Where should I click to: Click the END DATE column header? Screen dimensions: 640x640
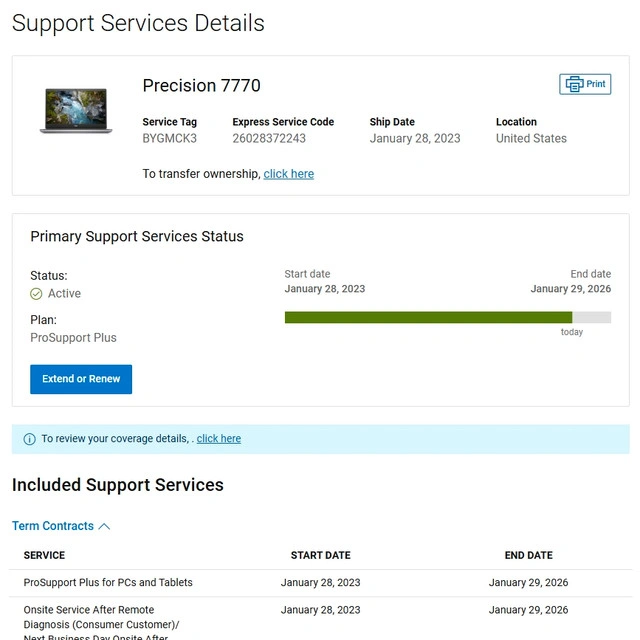[x=528, y=555]
